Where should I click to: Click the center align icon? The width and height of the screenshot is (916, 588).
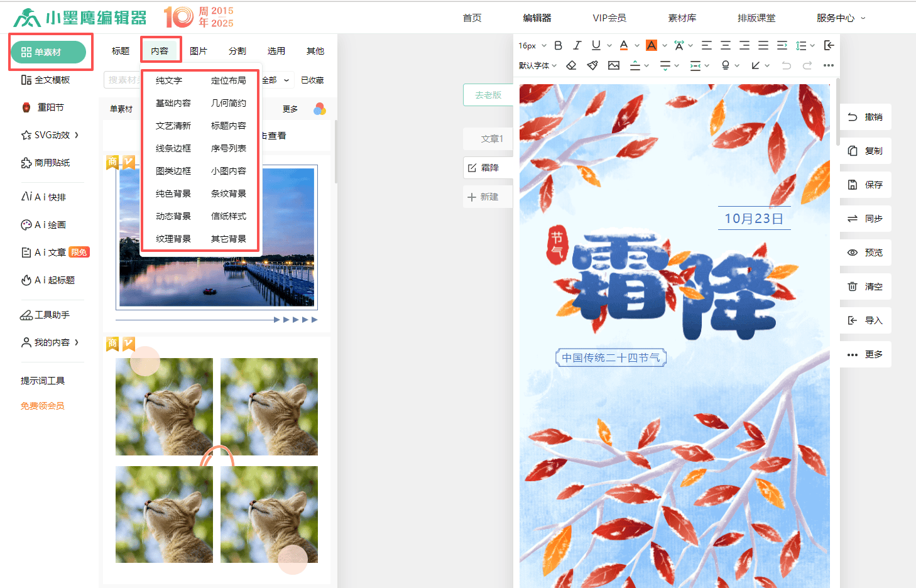[726, 45]
